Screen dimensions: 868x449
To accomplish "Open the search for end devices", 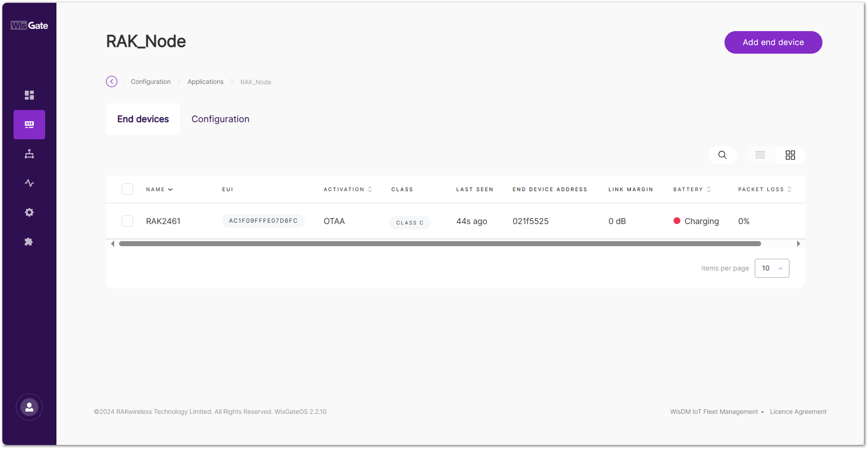I will tap(722, 155).
